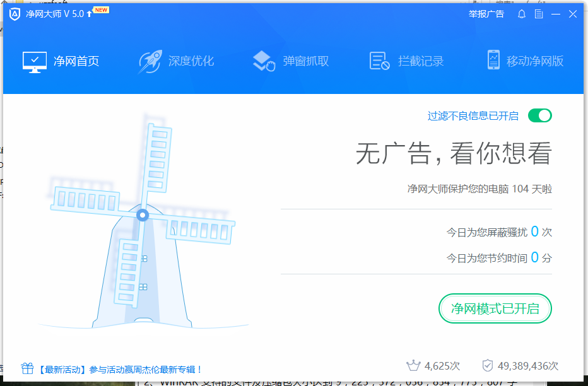
Task: Click the gift box activity icon
Action: point(27,369)
